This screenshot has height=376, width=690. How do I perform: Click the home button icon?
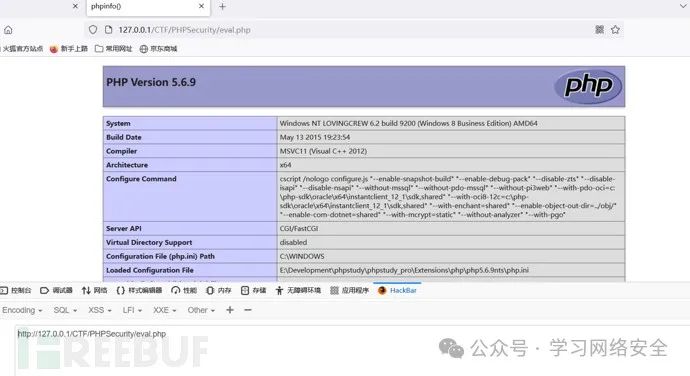tap(8, 30)
